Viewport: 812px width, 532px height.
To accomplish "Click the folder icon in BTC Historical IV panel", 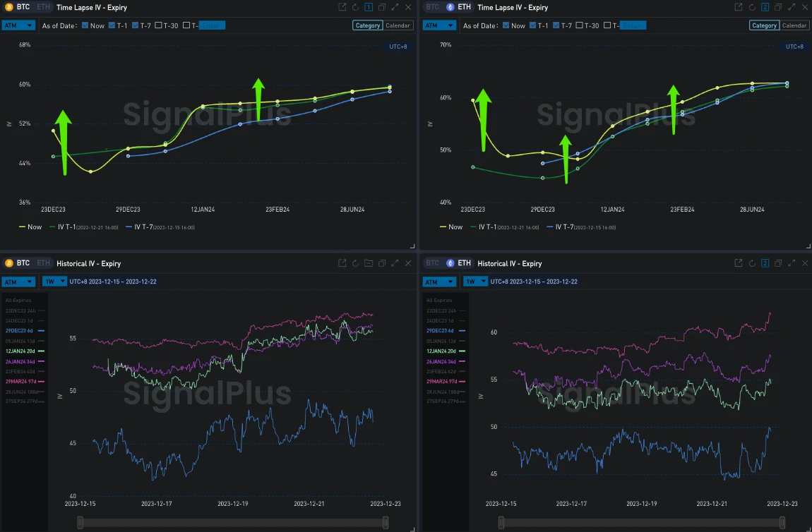I will [369, 263].
